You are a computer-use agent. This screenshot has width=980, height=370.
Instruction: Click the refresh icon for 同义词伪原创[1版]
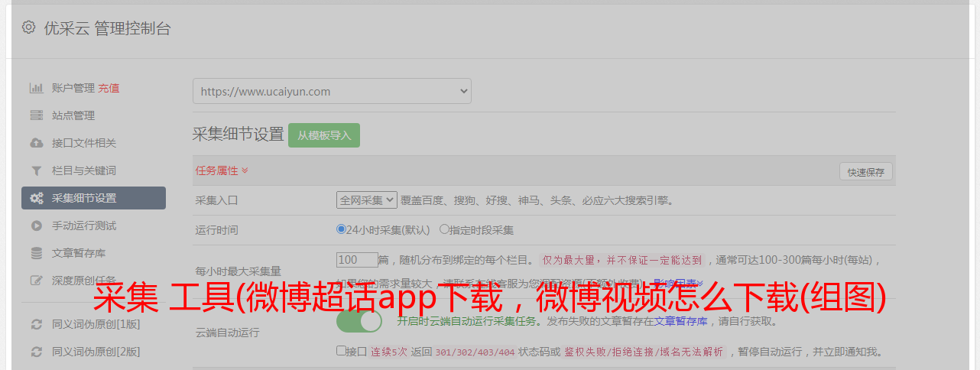point(36,324)
